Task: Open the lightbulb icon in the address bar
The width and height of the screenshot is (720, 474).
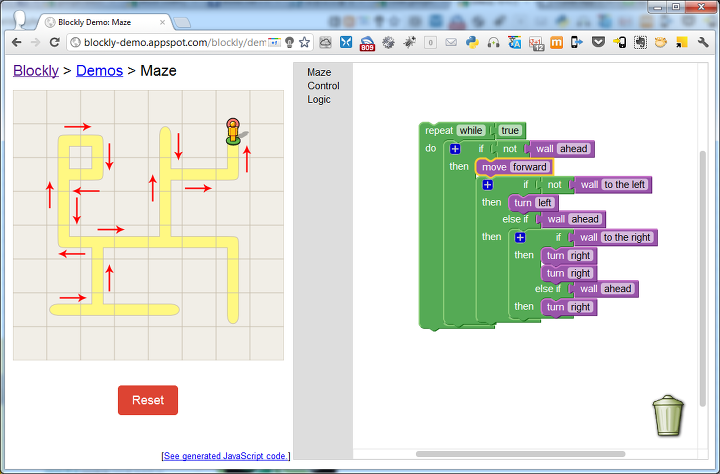Action: pyautogui.click(x=289, y=43)
